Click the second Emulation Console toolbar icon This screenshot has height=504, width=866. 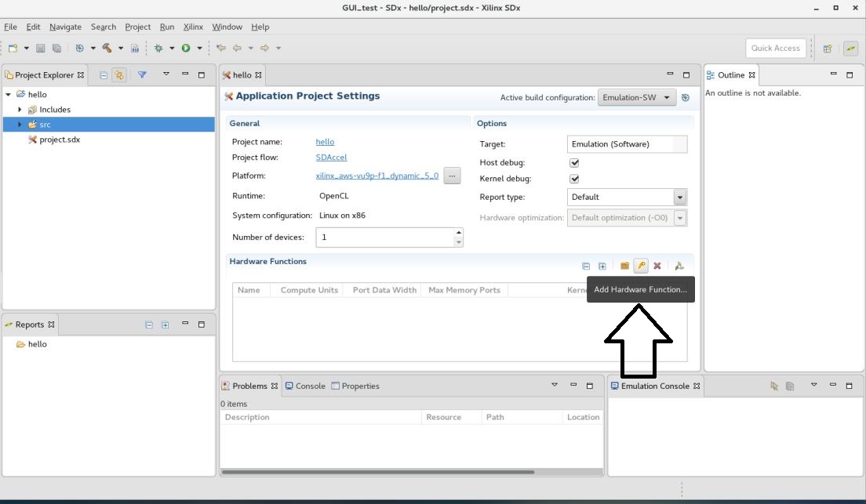coord(790,386)
